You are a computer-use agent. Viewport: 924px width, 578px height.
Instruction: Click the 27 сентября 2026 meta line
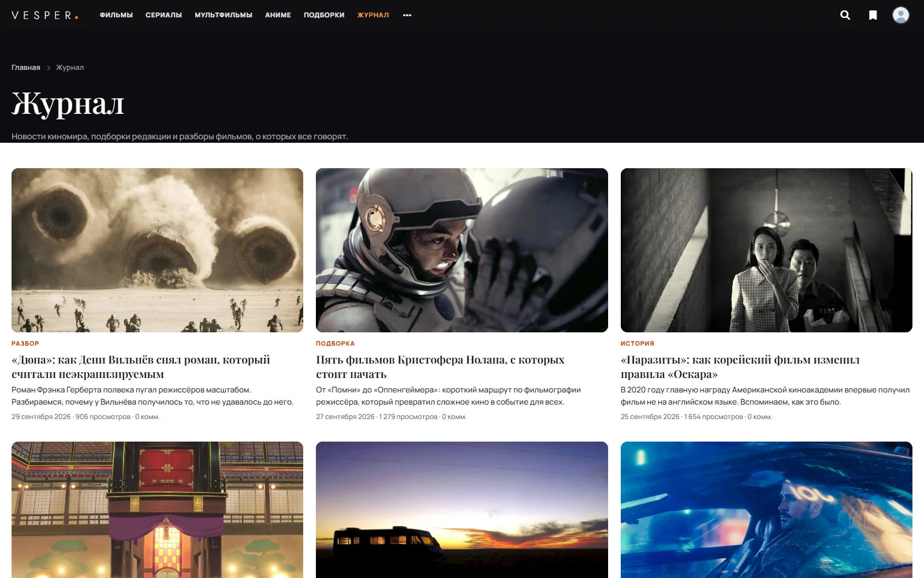click(x=391, y=417)
